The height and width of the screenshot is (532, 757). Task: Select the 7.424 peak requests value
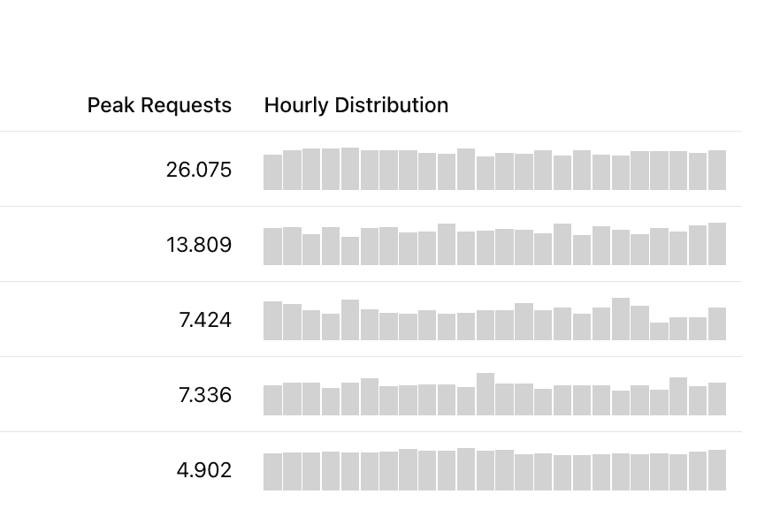205,320
